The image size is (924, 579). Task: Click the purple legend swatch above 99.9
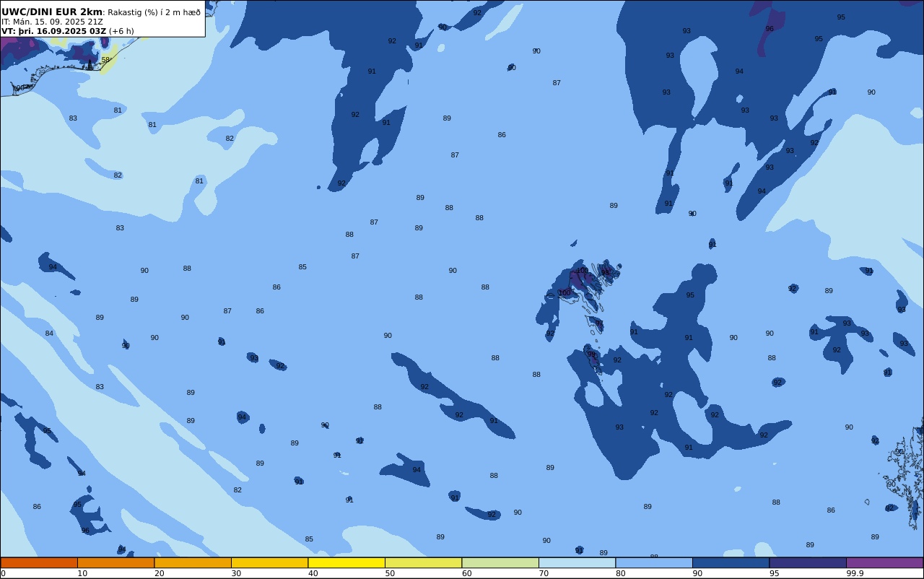[x=884, y=562]
